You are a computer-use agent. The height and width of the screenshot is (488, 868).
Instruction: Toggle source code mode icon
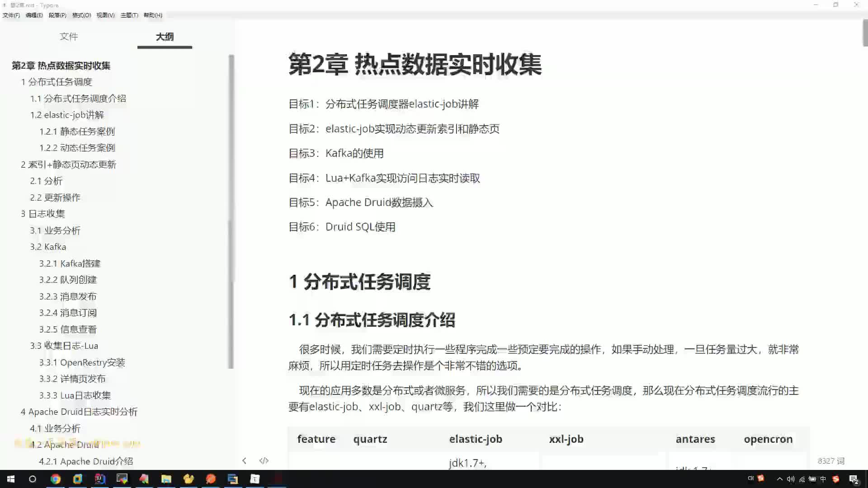tap(264, 460)
